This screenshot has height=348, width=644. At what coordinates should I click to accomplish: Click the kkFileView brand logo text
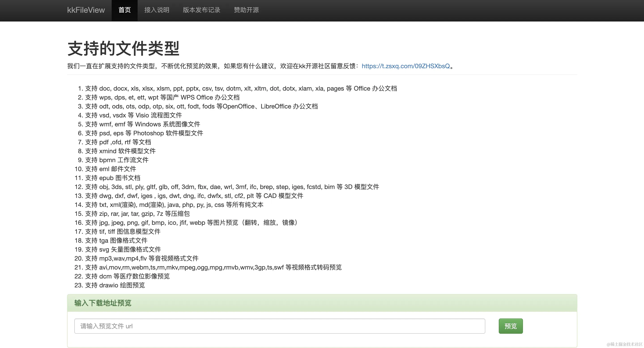point(86,10)
